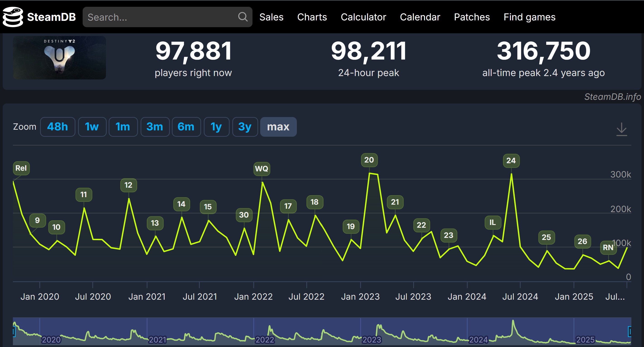Set zoom to 3y
Viewport: 644px width, 347px height.
pos(245,127)
